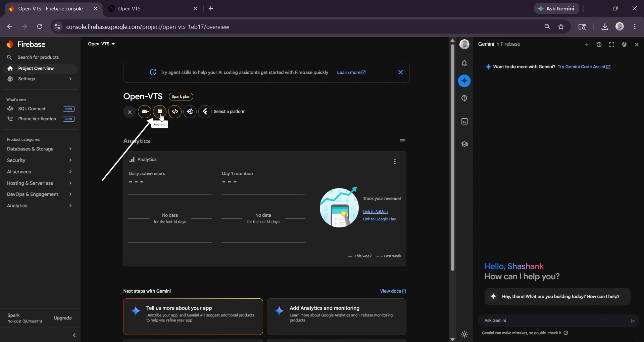Select Add Analytics and monitoring card
This screenshot has height=342, width=644.
pos(337,317)
